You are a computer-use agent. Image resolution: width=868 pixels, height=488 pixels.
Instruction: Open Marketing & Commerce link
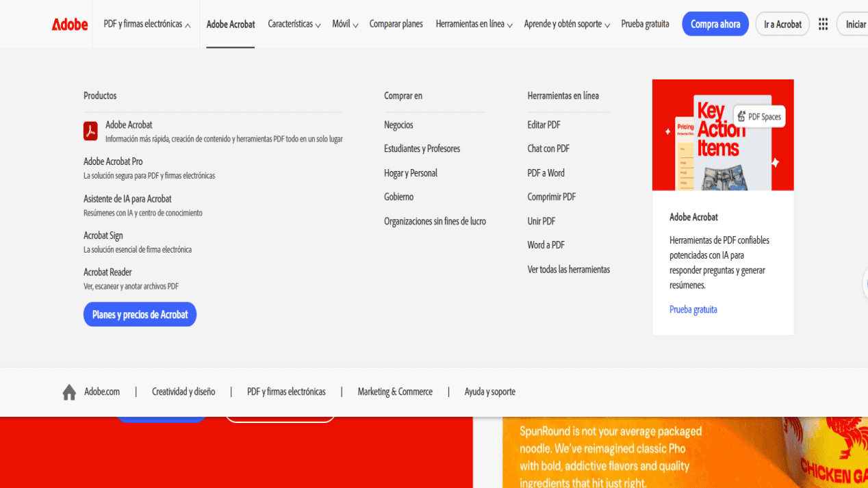point(395,391)
